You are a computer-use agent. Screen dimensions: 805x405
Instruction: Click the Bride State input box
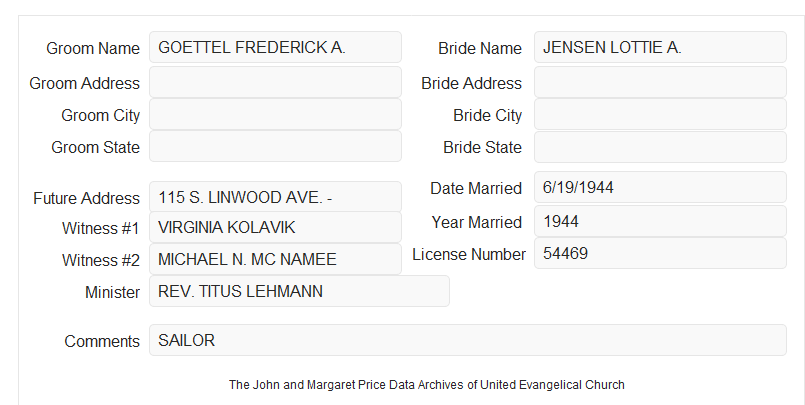coord(660,147)
